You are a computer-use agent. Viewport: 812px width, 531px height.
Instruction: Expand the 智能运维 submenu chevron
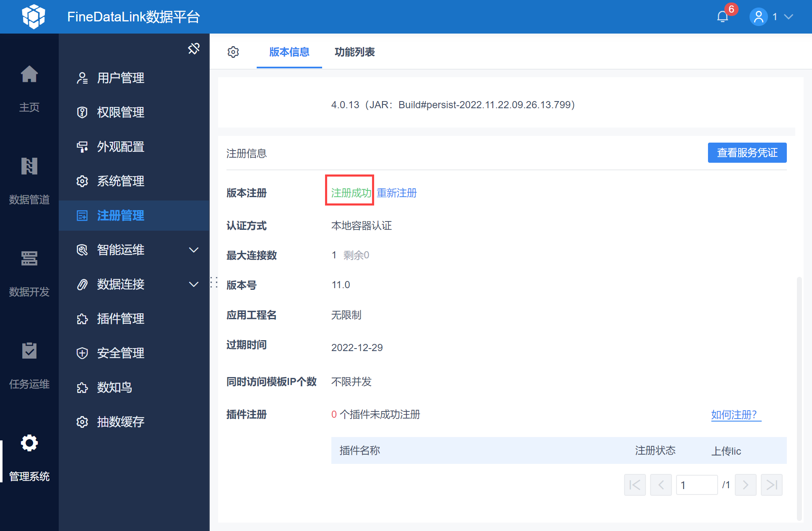[194, 250]
